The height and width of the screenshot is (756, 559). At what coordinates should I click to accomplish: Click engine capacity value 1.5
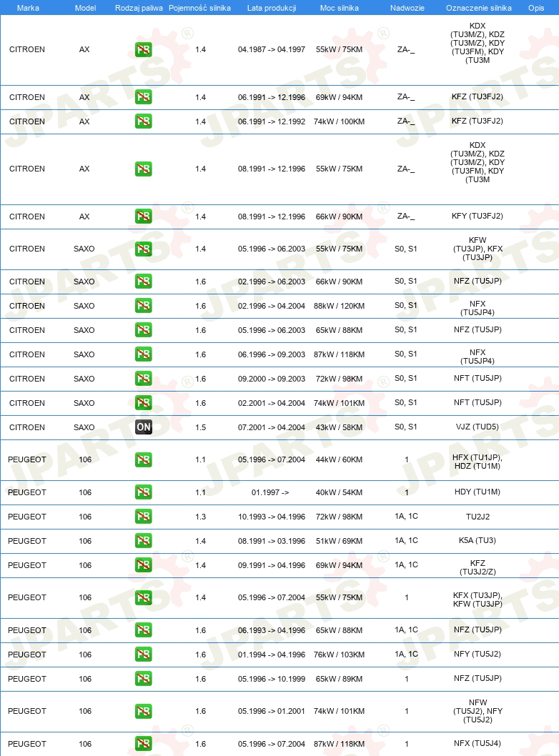pos(201,427)
